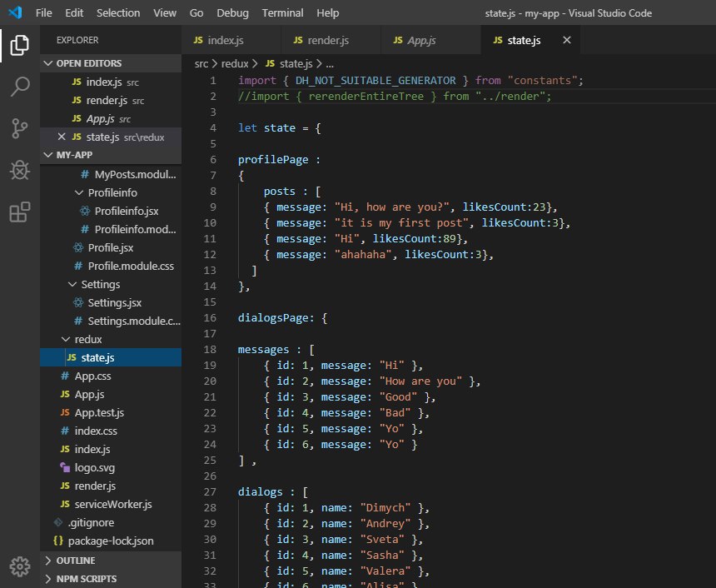Viewport: 716px width, 588px height.
Task: Click the Manage gear icon
Action: [x=19, y=566]
